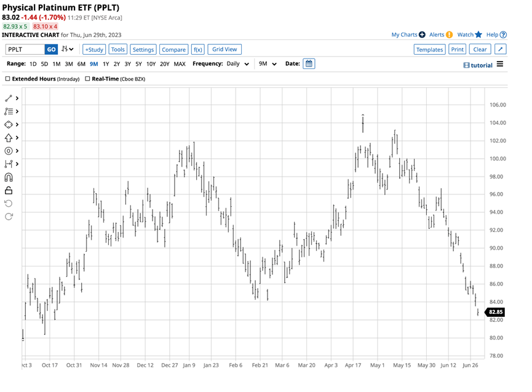Add a study with +Study button

pos(94,49)
